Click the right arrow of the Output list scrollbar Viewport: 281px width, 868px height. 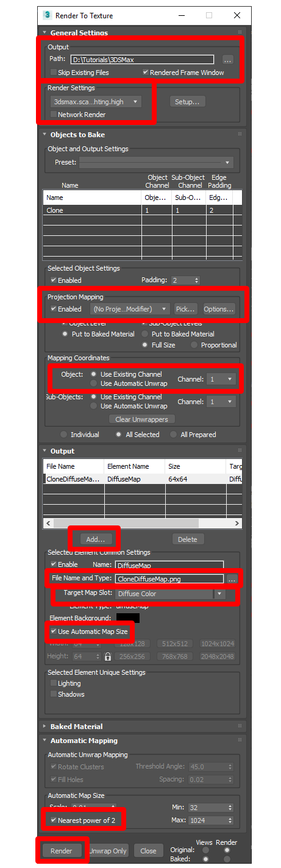238,523
